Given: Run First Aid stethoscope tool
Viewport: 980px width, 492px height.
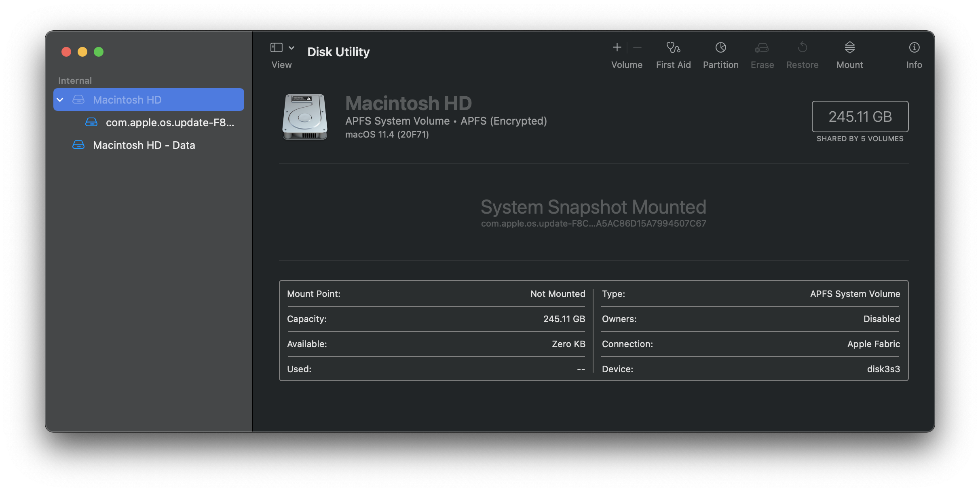Looking at the screenshot, I should (674, 48).
